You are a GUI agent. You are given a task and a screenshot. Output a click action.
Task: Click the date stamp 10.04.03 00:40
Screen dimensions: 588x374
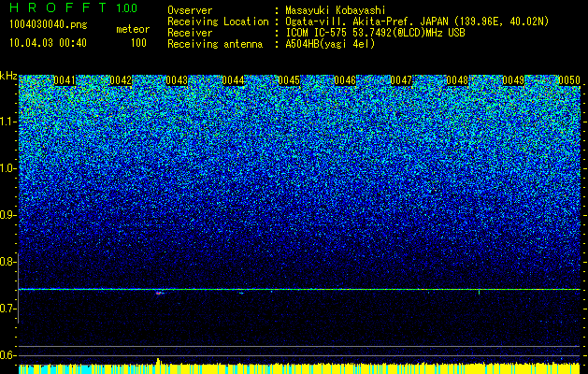point(48,43)
